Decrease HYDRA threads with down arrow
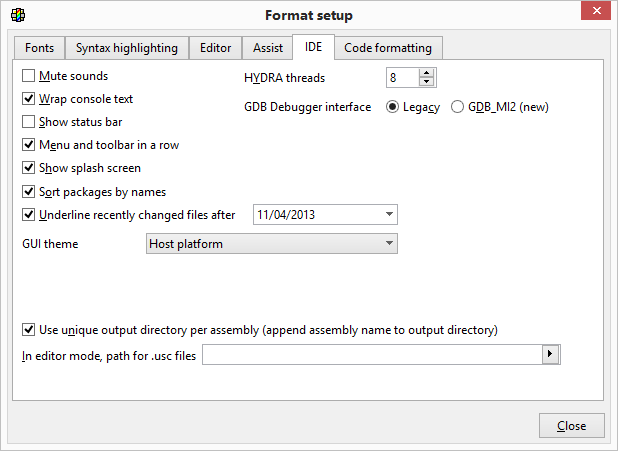The width and height of the screenshot is (618, 451). pyautogui.click(x=427, y=82)
